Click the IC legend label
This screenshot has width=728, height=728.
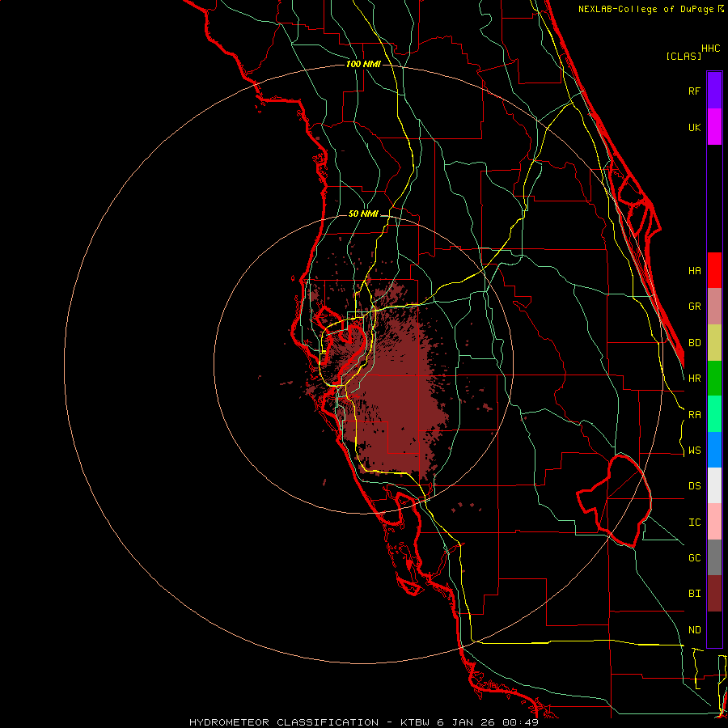pyautogui.click(x=694, y=523)
